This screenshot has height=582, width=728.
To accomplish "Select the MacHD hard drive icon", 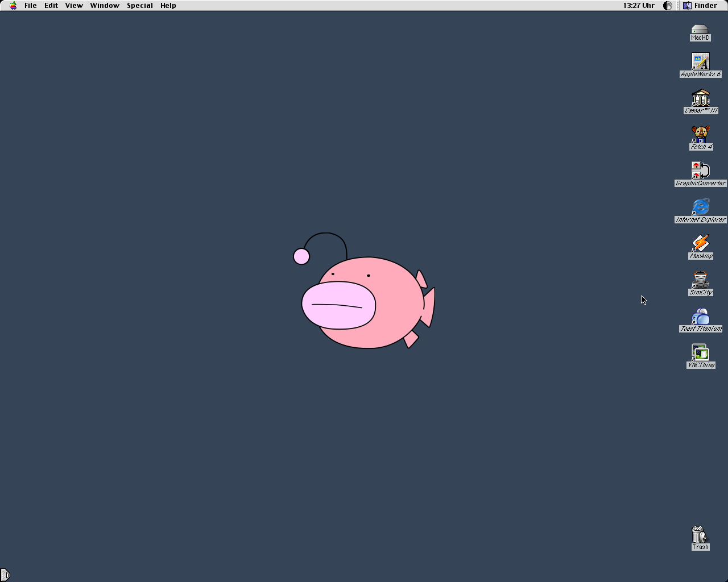I will point(700,30).
